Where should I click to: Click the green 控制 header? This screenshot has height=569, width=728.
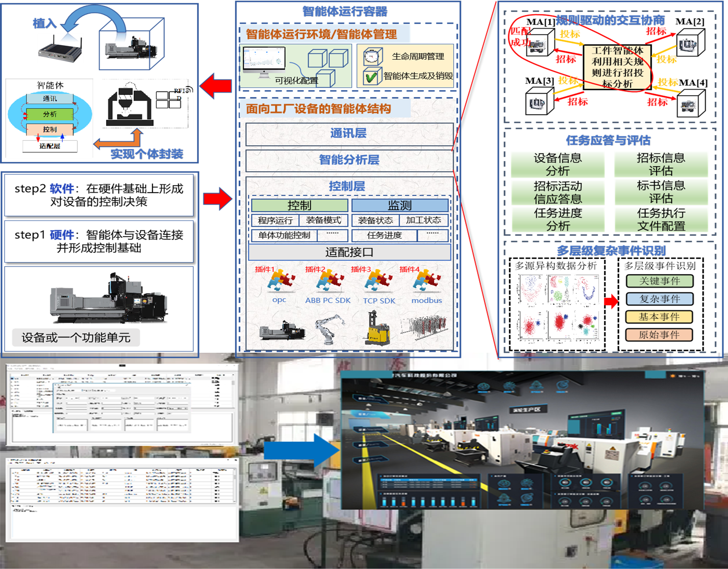coord(299,205)
